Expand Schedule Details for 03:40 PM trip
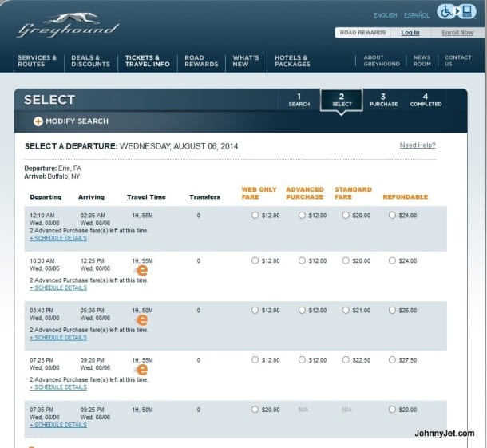Image resolution: width=487 pixels, height=448 pixels. tap(58, 338)
